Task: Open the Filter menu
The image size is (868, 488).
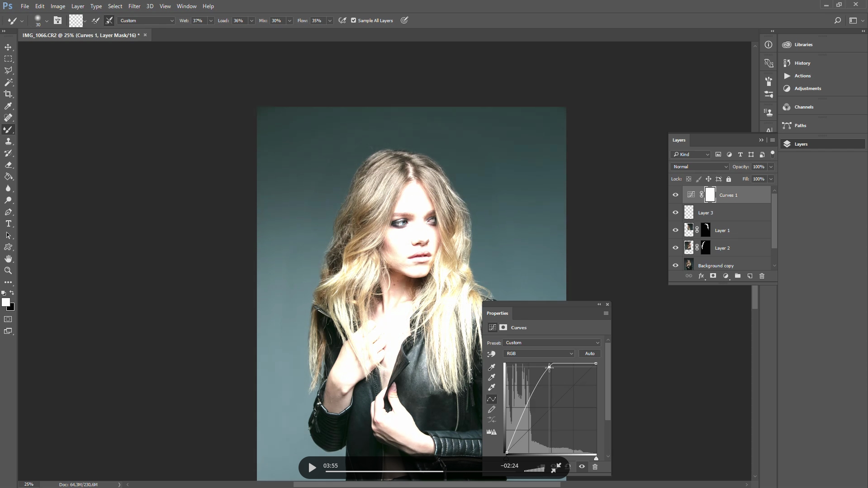Action: pos(134,6)
